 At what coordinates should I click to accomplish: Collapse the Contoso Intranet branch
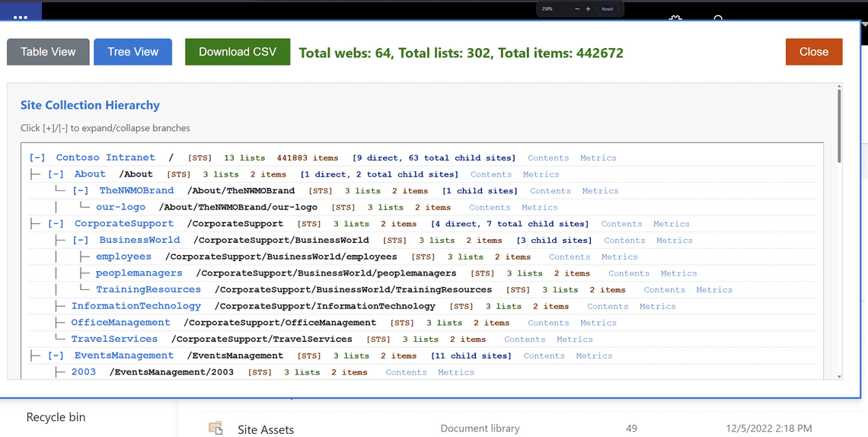[37, 158]
